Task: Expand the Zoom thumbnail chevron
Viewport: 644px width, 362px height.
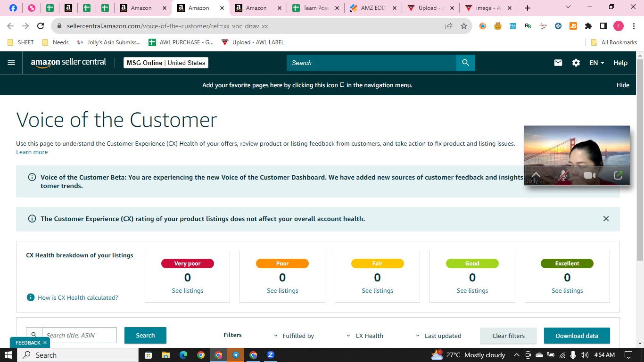Action: [536, 174]
